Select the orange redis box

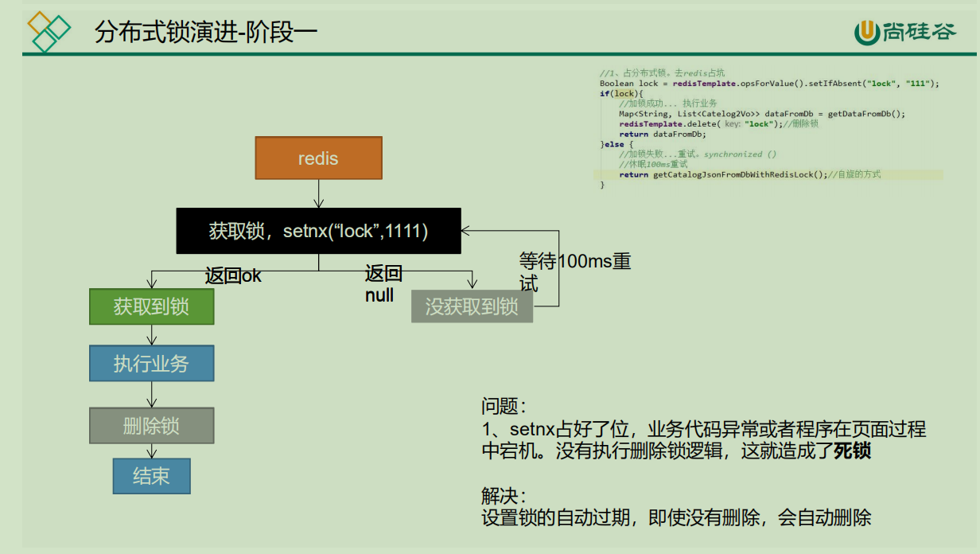point(318,158)
